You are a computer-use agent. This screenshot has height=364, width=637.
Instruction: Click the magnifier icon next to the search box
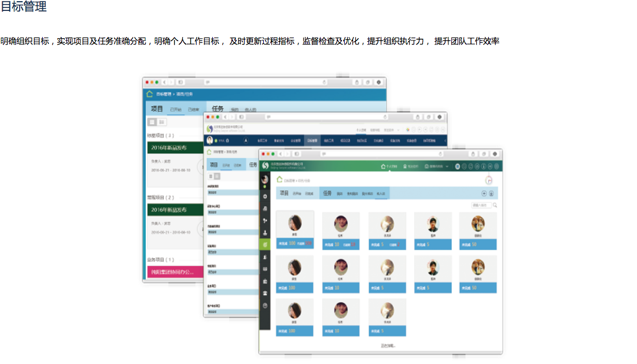pos(495,205)
